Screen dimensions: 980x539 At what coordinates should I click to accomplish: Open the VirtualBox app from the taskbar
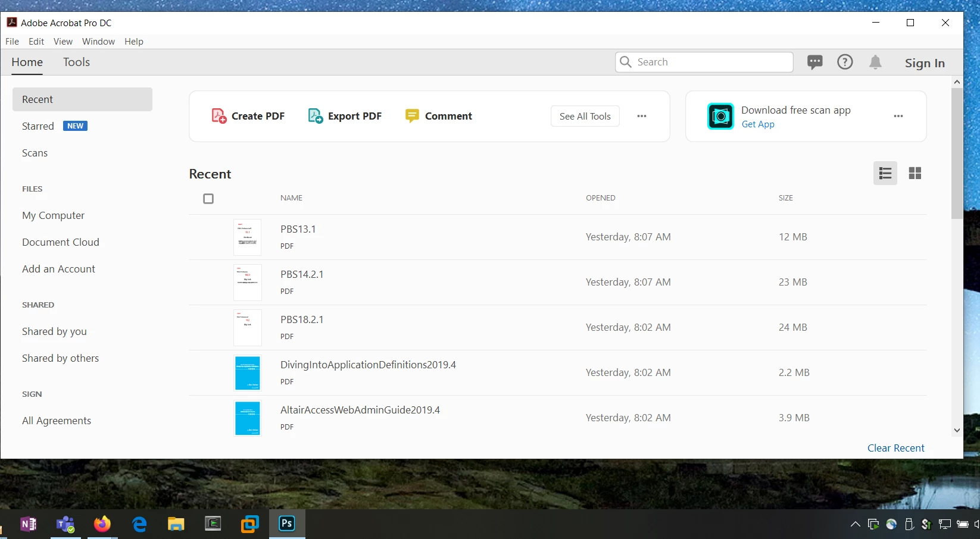(250, 524)
